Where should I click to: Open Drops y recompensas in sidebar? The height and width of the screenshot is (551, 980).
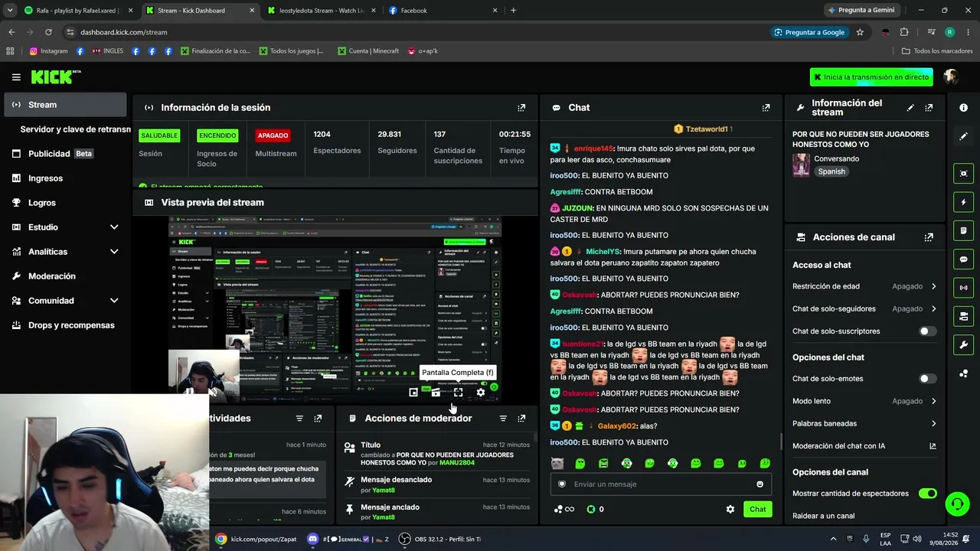point(65,325)
